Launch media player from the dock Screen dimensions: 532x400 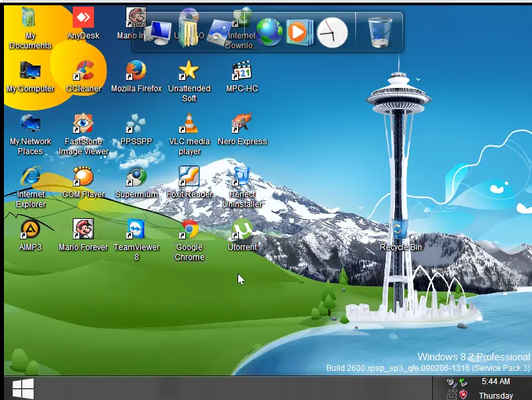[299, 32]
